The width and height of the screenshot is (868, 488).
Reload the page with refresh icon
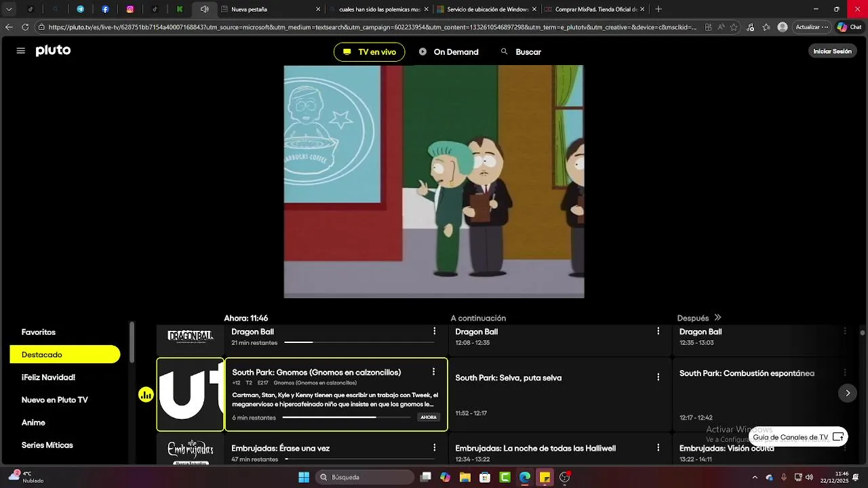pos(25,27)
